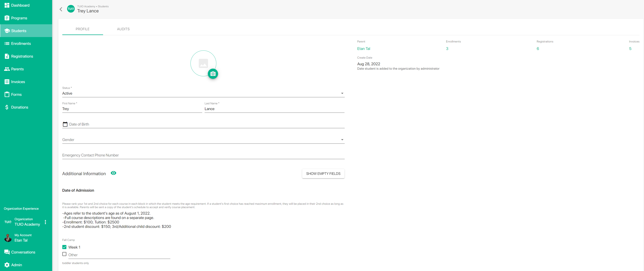Open the Gender dropdown
Image resolution: width=644 pixels, height=271 pixels.
pyautogui.click(x=203, y=140)
